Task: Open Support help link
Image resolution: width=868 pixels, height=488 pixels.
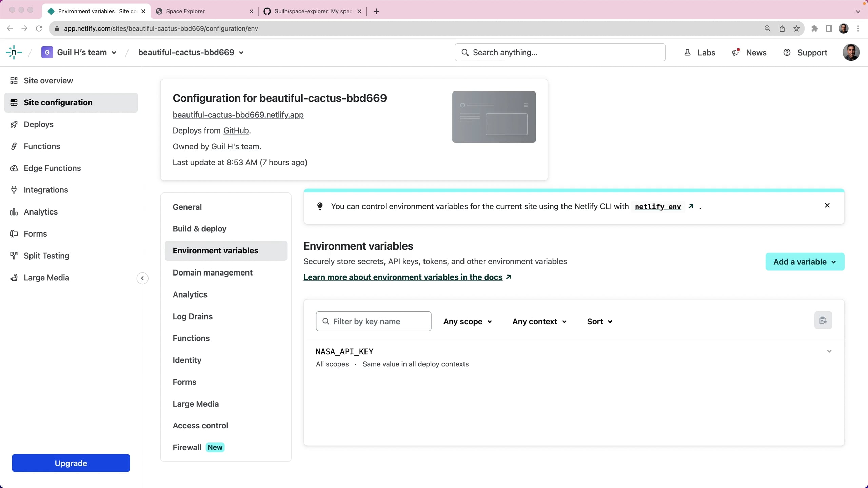Action: (x=805, y=53)
